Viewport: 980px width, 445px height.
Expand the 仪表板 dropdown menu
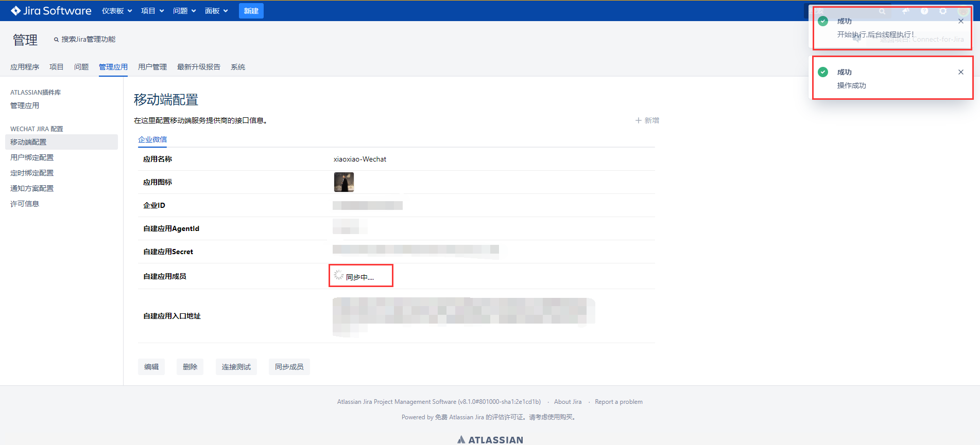pyautogui.click(x=117, y=11)
